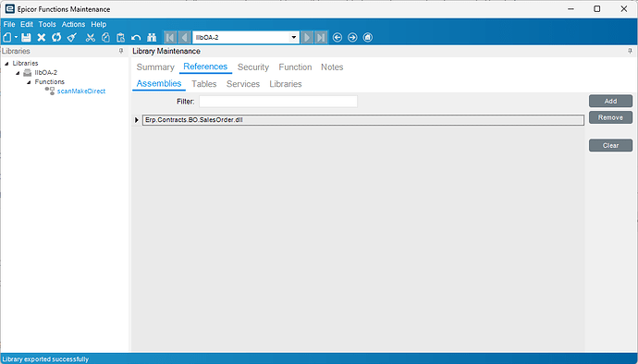This screenshot has width=638, height=364.
Task: Open the Edit menu
Action: point(27,24)
